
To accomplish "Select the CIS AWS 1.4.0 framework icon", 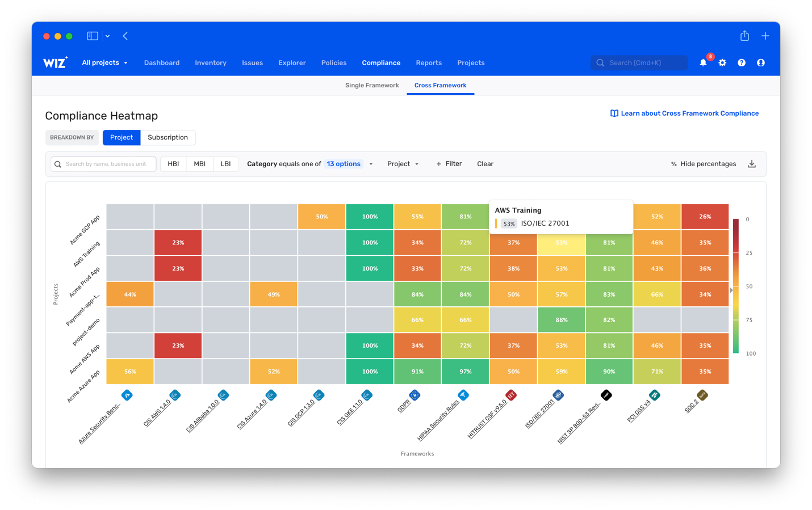I will [175, 395].
